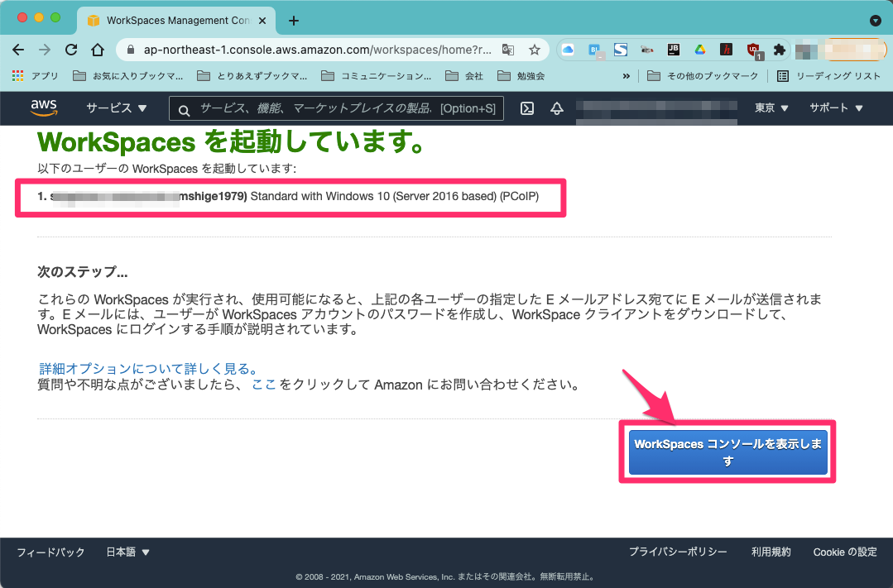Go back using the browser back arrow

(x=18, y=50)
